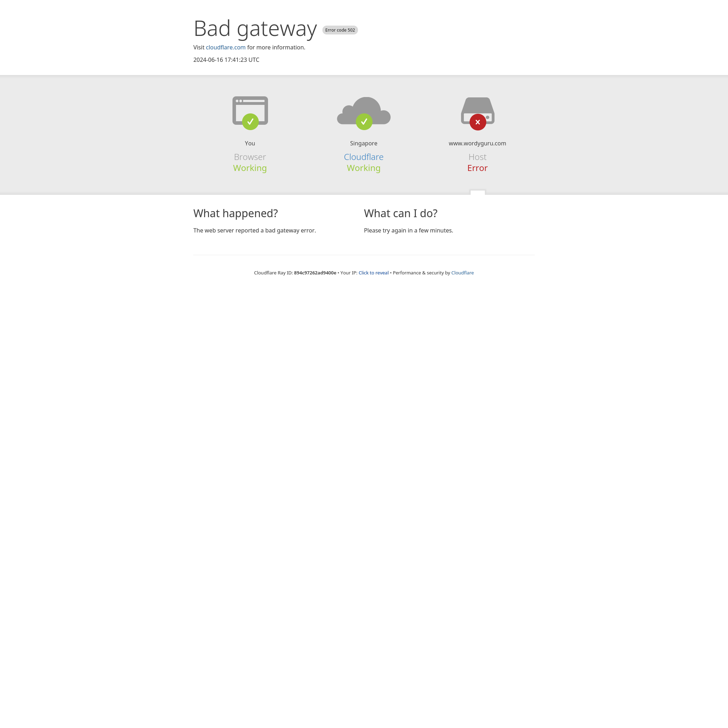Click the green checkmark on Cloudflare icon
Viewport: 728px width, 728px height.
tap(363, 122)
